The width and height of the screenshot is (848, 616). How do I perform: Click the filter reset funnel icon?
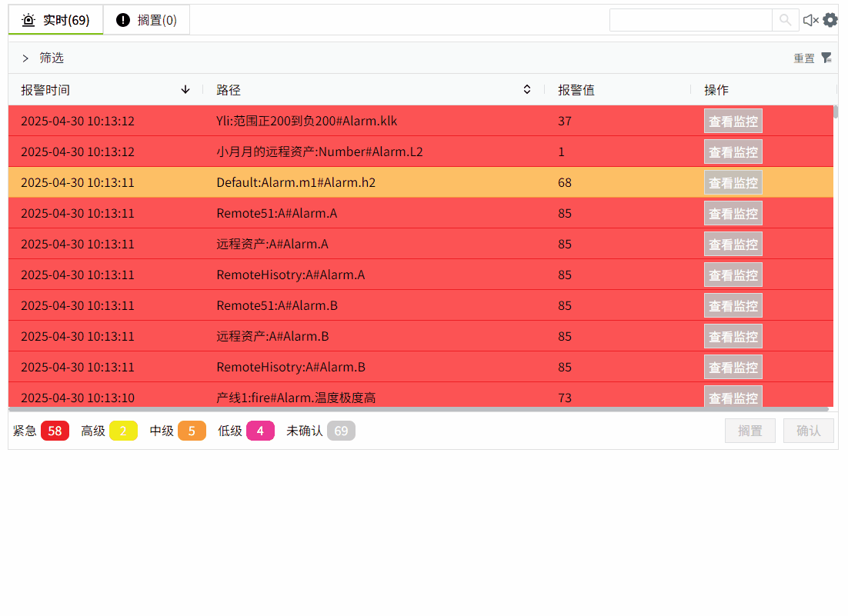(x=826, y=58)
